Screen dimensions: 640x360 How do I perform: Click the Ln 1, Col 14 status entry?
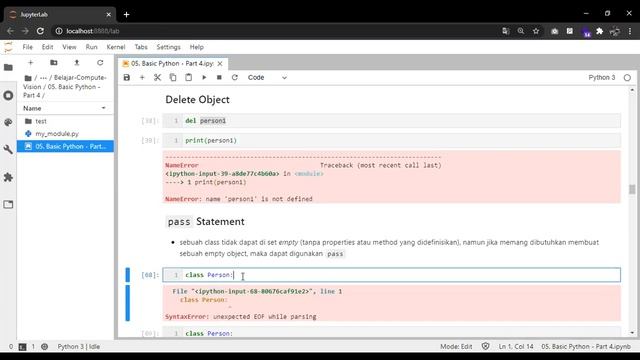coord(516,347)
